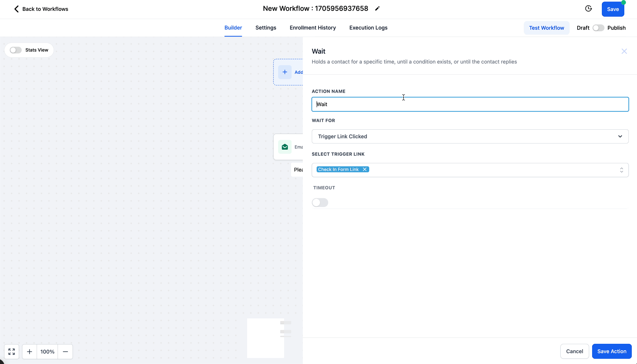This screenshot has height=364, width=637.
Task: Open version history clock icon
Action: pyautogui.click(x=588, y=9)
